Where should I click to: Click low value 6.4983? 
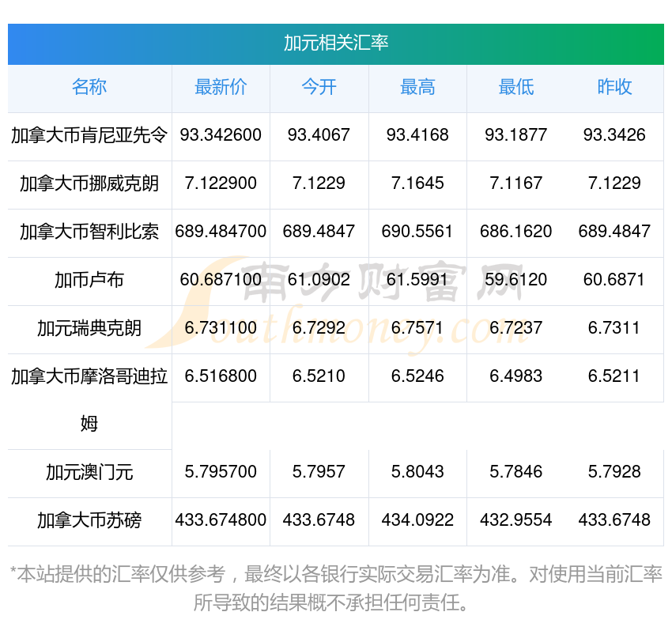[x=516, y=376]
